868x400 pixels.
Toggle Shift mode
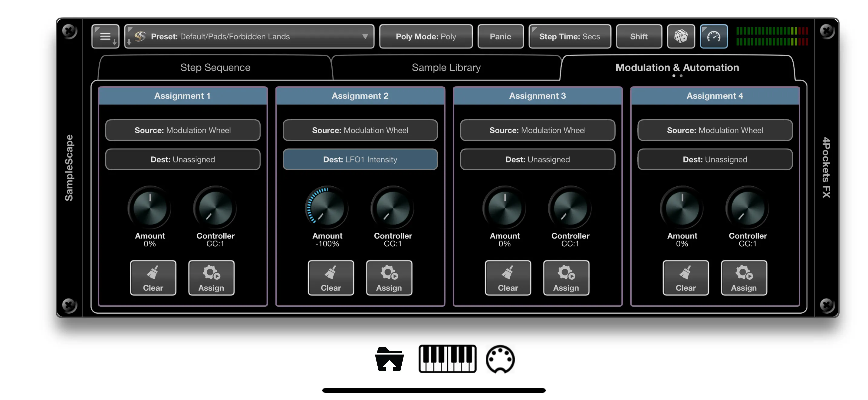639,36
